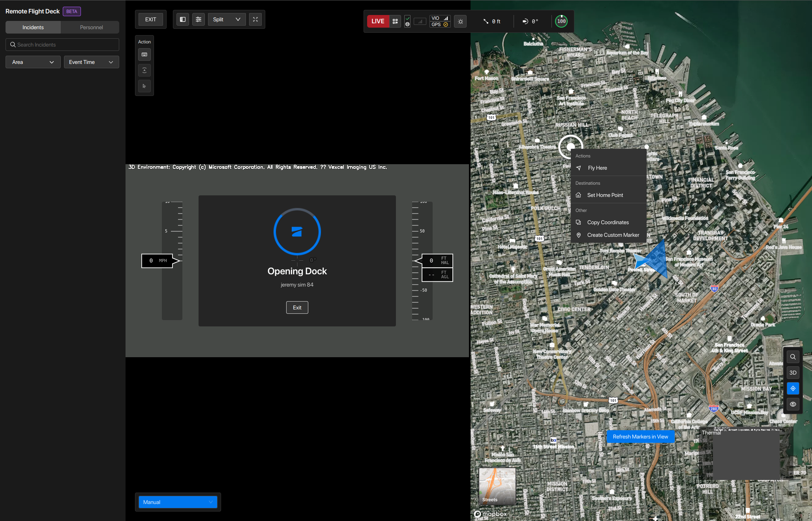Toggle the 3D map view
This screenshot has height=521, width=812.
tap(793, 373)
